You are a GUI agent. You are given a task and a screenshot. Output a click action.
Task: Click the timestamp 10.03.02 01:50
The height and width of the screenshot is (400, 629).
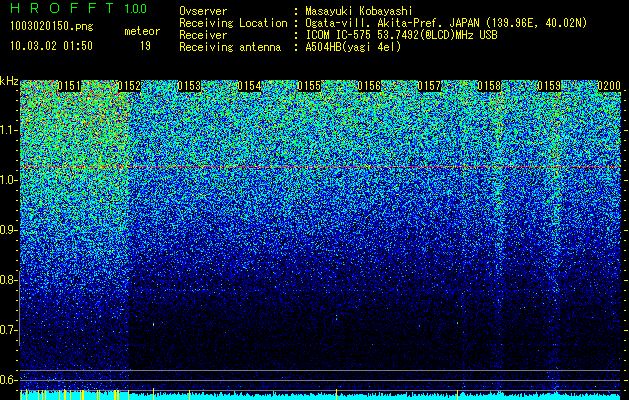coord(51,46)
